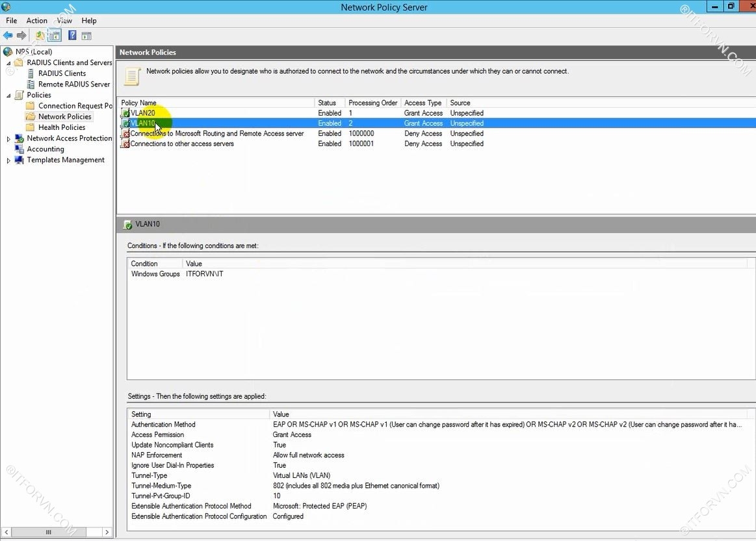This screenshot has height=541, width=756.
Task: Open the Action menu
Action: click(x=36, y=21)
